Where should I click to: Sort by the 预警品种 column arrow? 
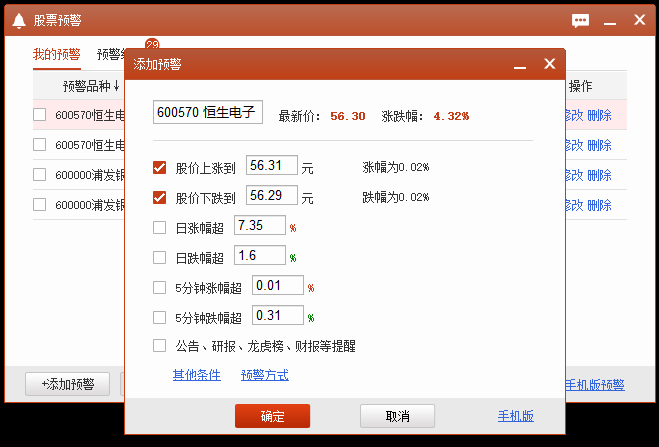pos(117,86)
